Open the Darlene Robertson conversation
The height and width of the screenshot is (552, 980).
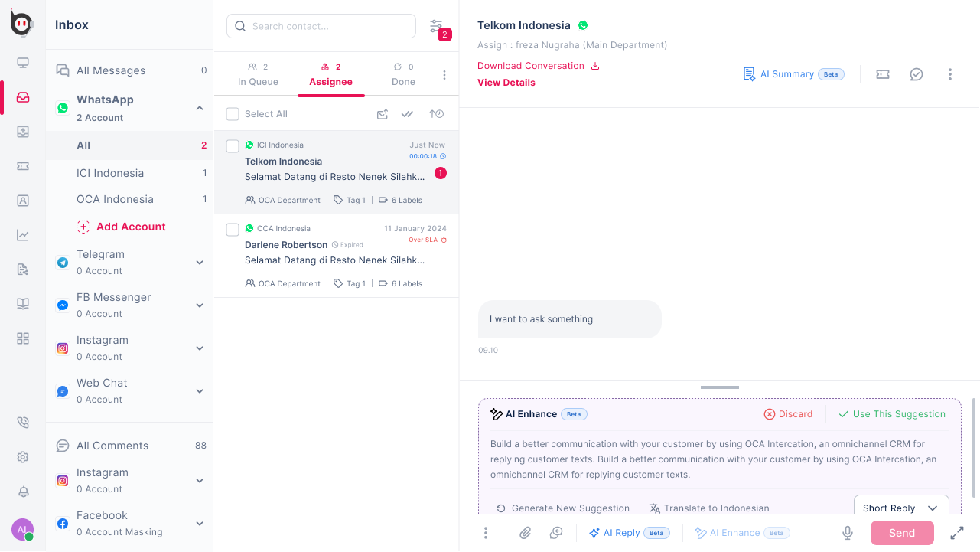coord(337,256)
